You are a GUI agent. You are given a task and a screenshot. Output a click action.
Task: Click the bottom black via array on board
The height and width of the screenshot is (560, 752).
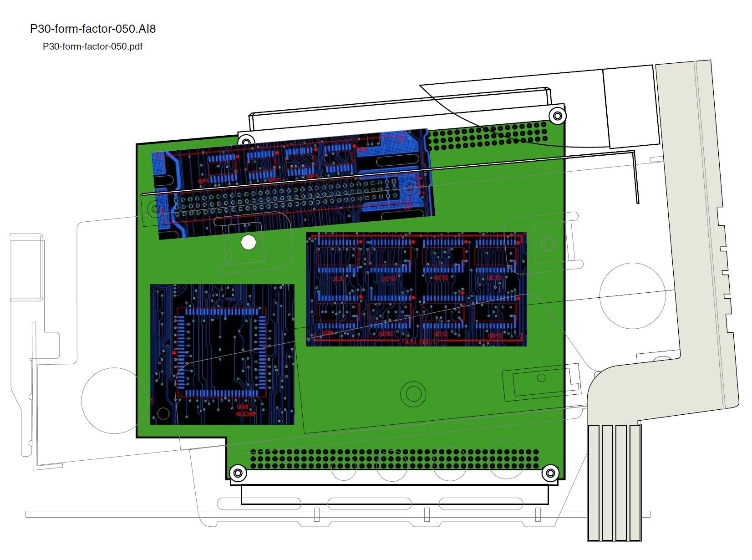click(x=394, y=458)
